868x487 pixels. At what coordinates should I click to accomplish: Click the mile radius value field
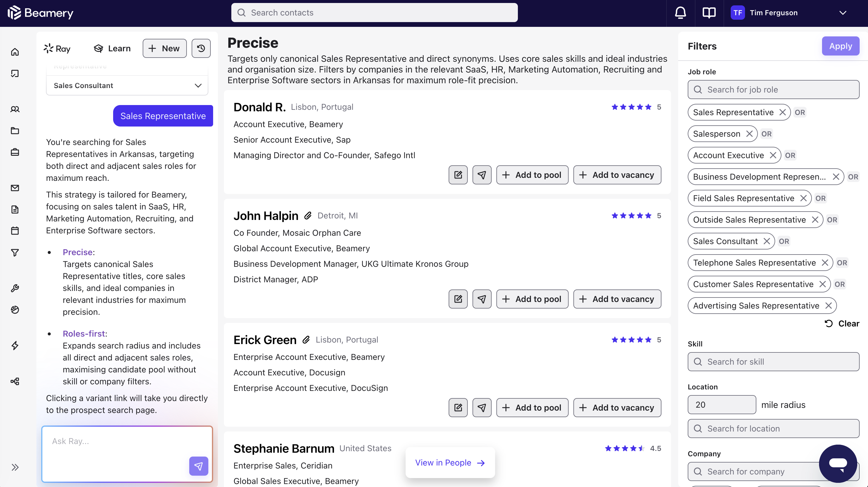click(721, 404)
